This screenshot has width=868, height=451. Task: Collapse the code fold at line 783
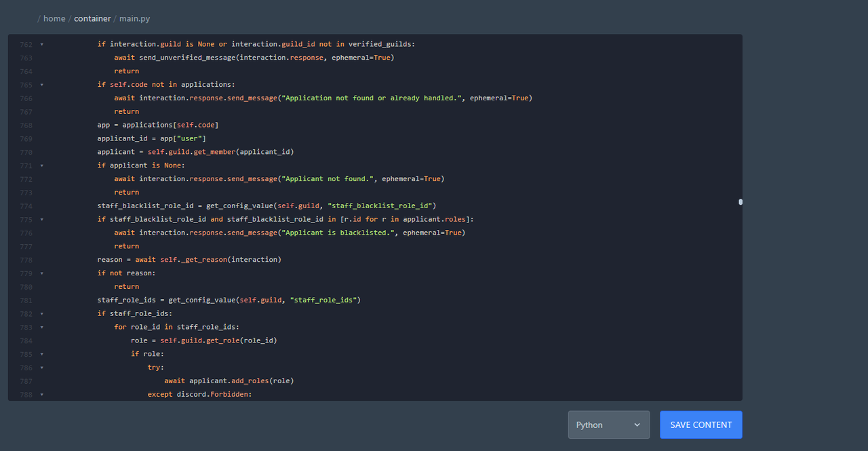pyautogui.click(x=41, y=327)
